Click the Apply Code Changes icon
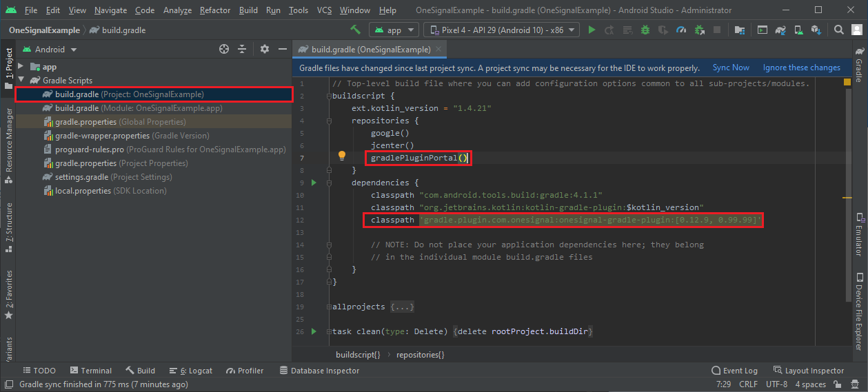 point(627,30)
